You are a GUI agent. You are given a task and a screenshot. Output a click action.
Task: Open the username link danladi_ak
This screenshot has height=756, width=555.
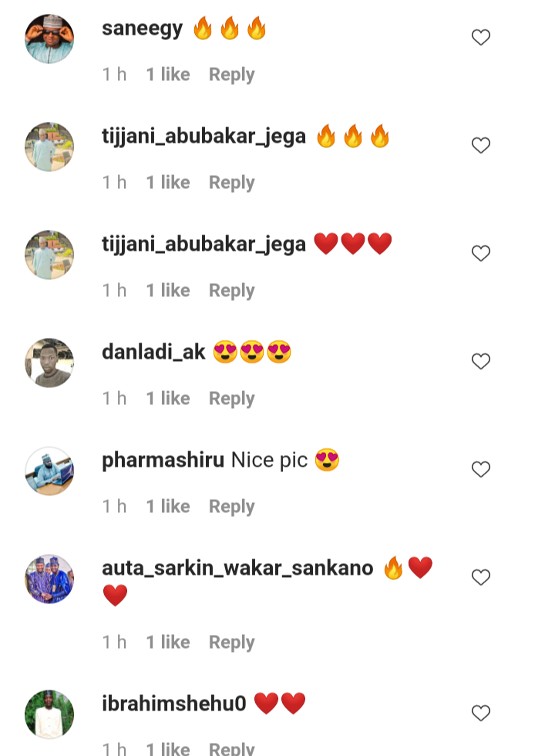click(153, 352)
